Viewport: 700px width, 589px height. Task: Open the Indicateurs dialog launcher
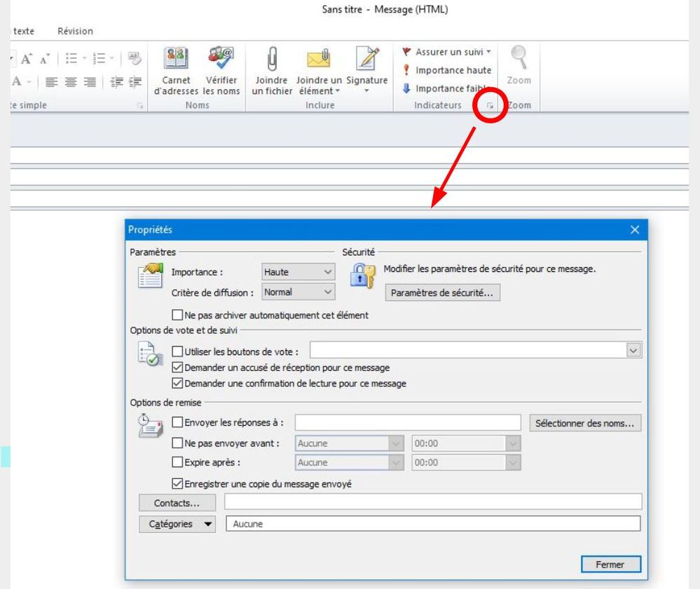[490, 106]
